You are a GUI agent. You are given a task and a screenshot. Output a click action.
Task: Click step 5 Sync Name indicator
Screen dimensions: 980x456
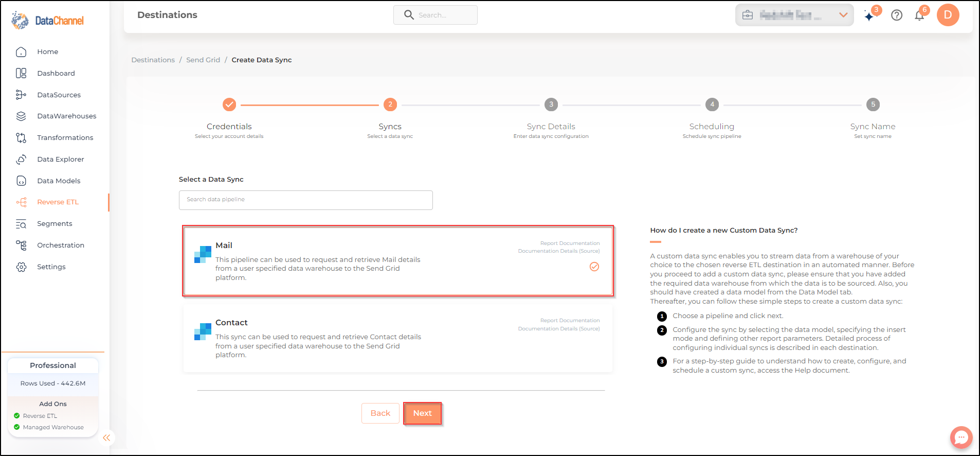[x=873, y=104]
